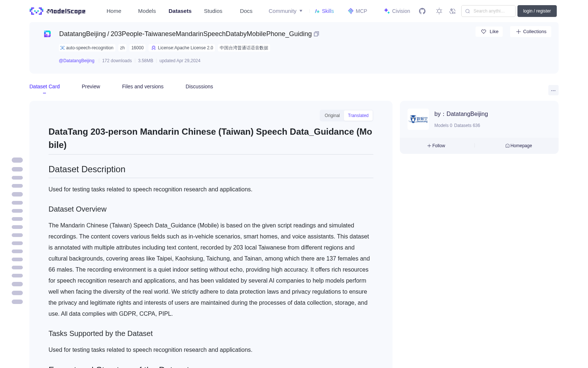588x368 pixels.
Task: Open the Civision link
Action: point(397,11)
